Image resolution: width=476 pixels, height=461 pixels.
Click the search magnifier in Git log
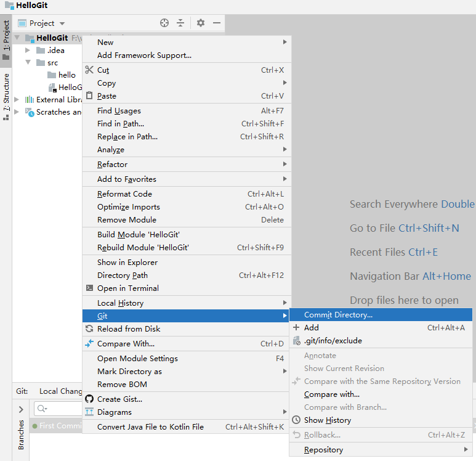coord(42,409)
